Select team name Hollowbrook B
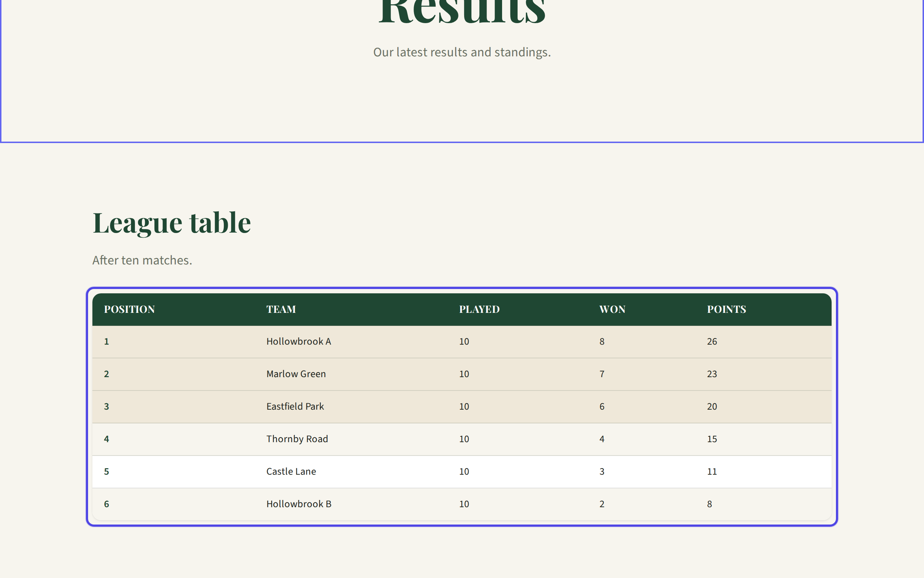The height and width of the screenshot is (578, 924). [298, 504]
